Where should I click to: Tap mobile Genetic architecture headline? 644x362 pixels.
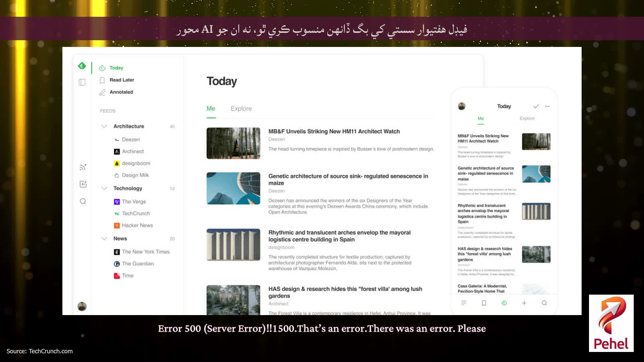[x=486, y=174]
